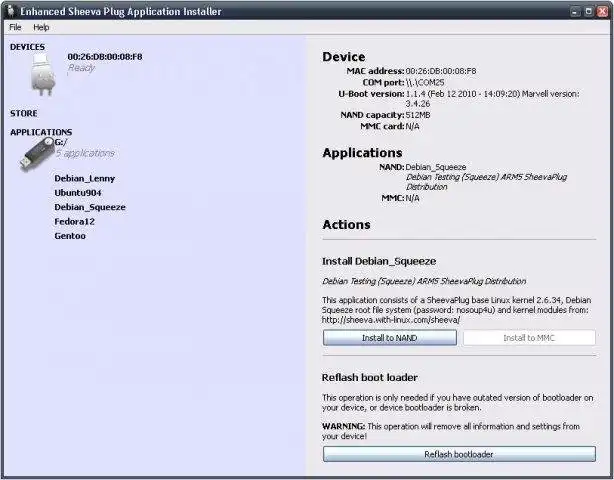Click the MAC address value in Device details
This screenshot has height=480, width=614.
pos(441,71)
